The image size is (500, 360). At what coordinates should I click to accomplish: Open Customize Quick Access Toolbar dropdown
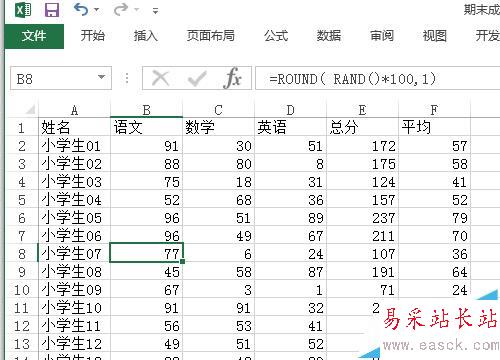point(155,11)
